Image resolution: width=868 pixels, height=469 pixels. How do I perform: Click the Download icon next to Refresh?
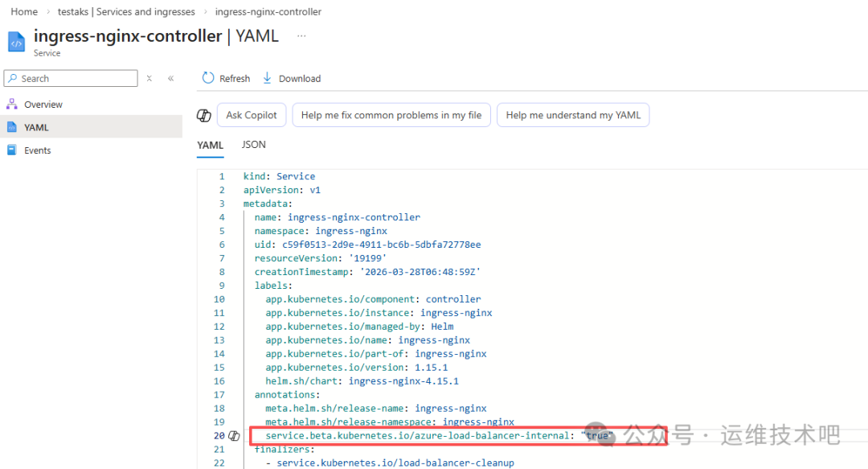268,78
